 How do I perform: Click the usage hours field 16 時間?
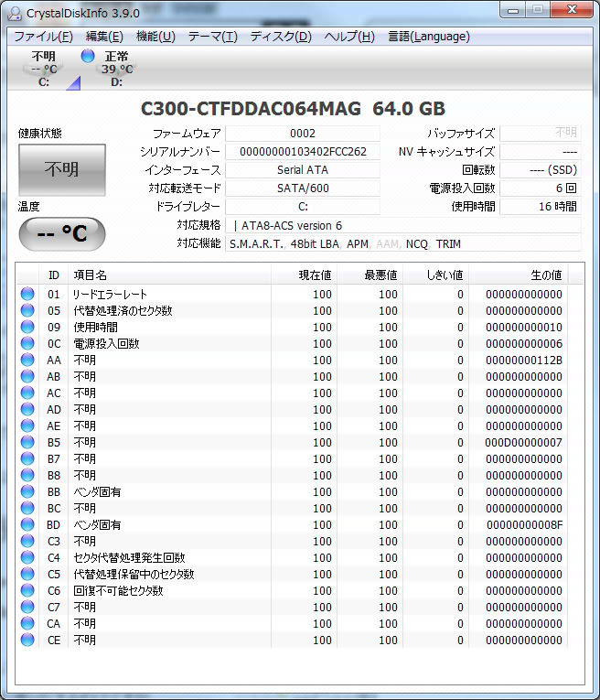(541, 207)
